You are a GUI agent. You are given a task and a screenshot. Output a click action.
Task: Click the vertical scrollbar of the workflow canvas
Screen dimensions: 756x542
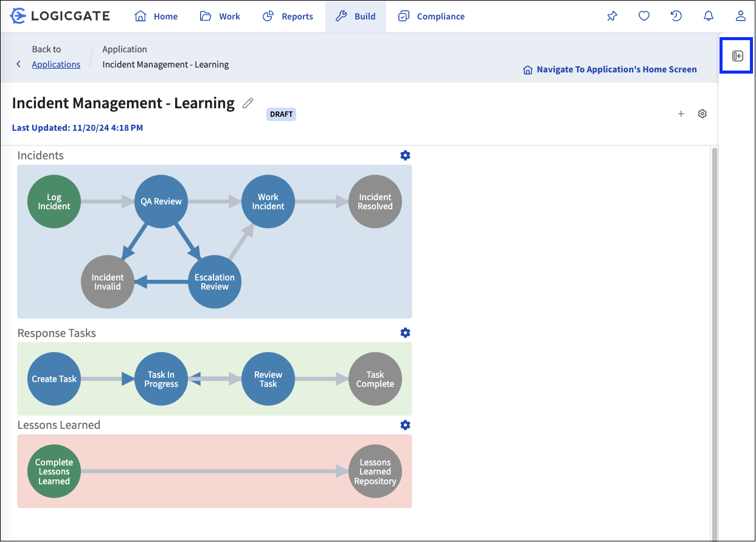pos(714,344)
